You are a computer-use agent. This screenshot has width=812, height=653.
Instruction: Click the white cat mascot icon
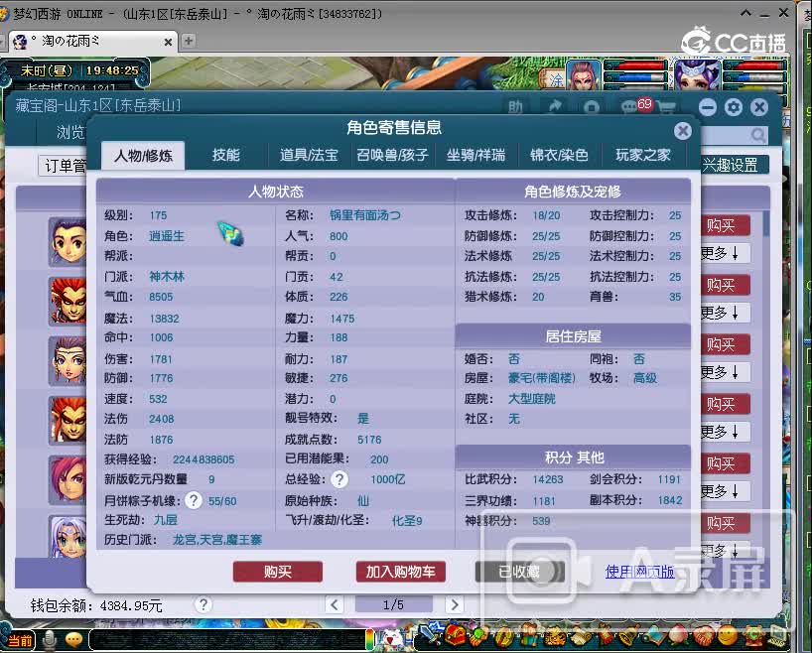click(392, 638)
